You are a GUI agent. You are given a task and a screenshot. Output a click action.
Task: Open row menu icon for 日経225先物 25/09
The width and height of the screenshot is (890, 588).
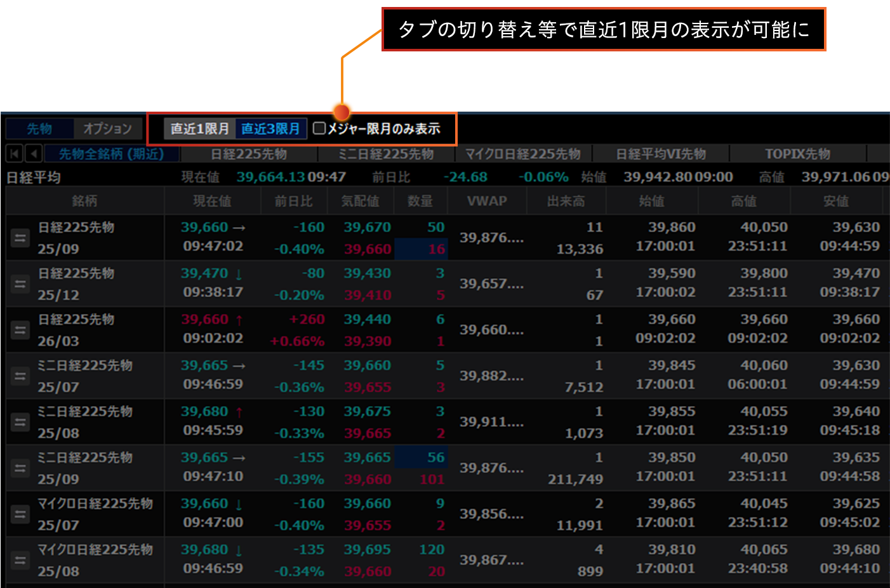coord(20,238)
